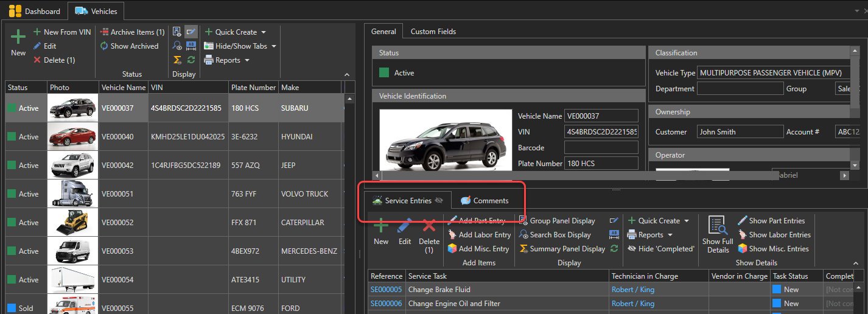Image resolution: width=868 pixels, height=314 pixels.
Task: Switch to the Custom Fields tab
Action: 433,32
